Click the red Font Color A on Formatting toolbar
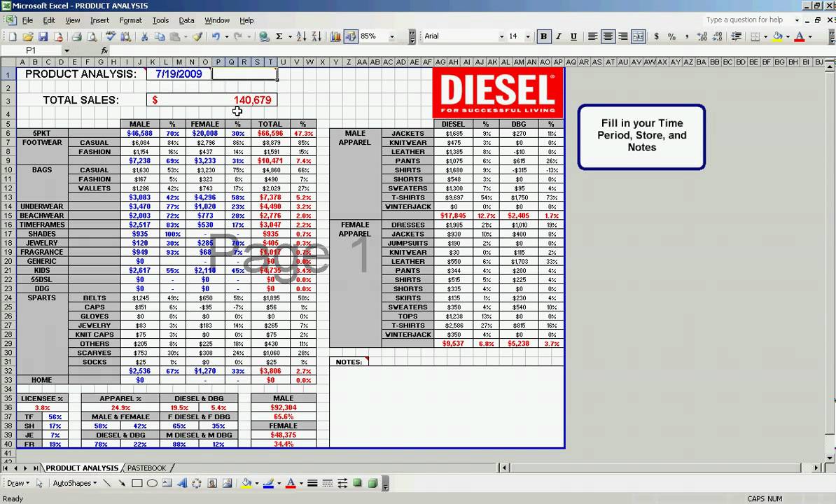The width and height of the screenshot is (836, 504). tap(799, 36)
